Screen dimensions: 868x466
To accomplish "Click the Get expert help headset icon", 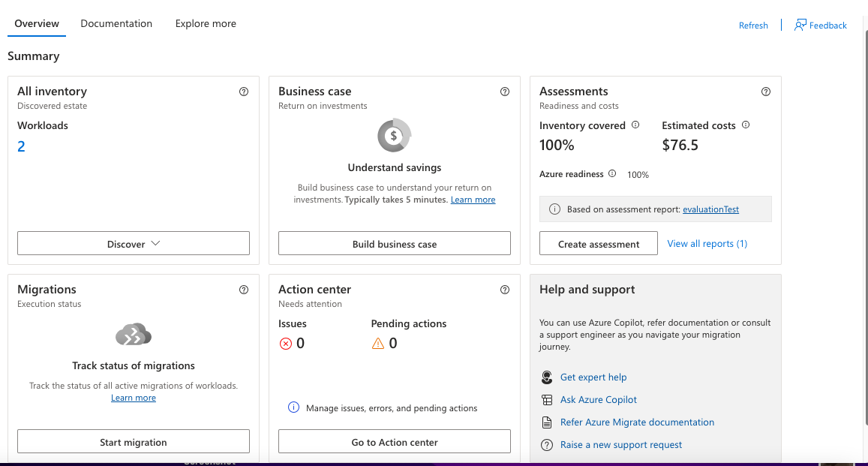I will tap(547, 377).
